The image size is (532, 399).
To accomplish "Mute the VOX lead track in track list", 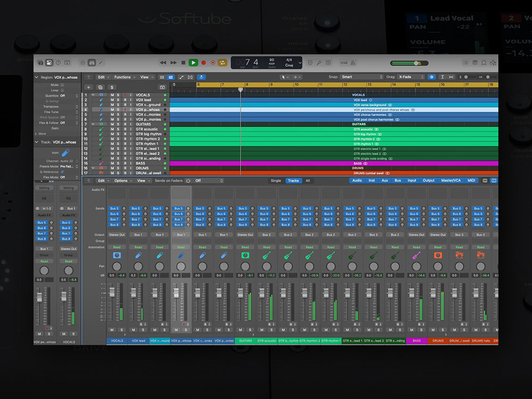I will [112, 100].
